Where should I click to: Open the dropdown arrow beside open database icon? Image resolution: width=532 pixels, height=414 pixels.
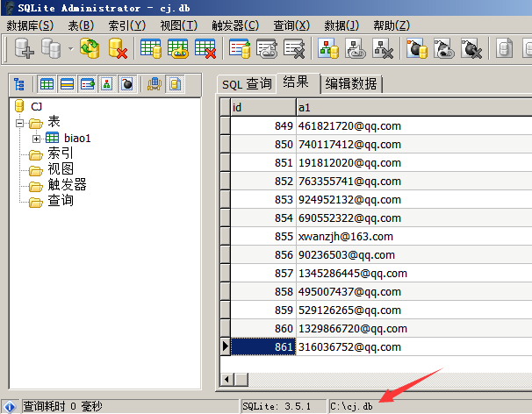pos(70,49)
